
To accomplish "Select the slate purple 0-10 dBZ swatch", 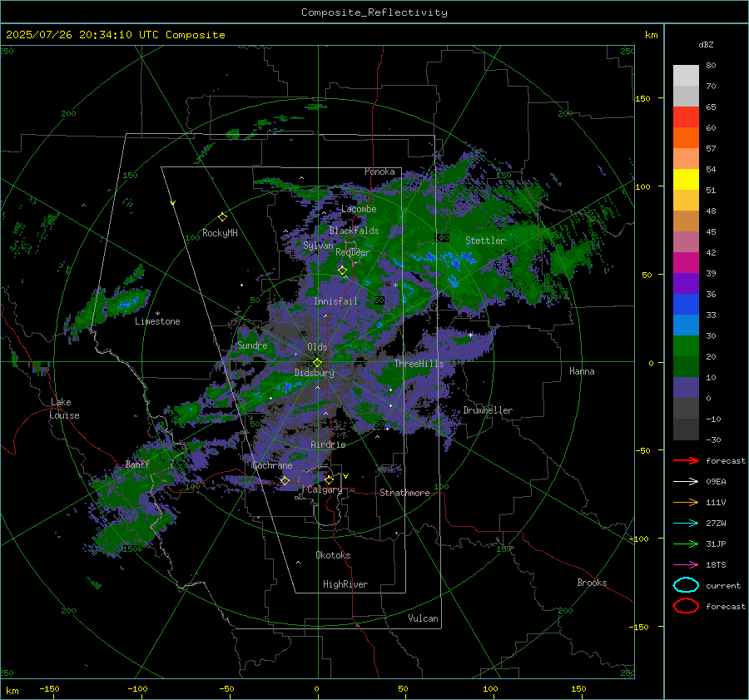I will point(686,387).
